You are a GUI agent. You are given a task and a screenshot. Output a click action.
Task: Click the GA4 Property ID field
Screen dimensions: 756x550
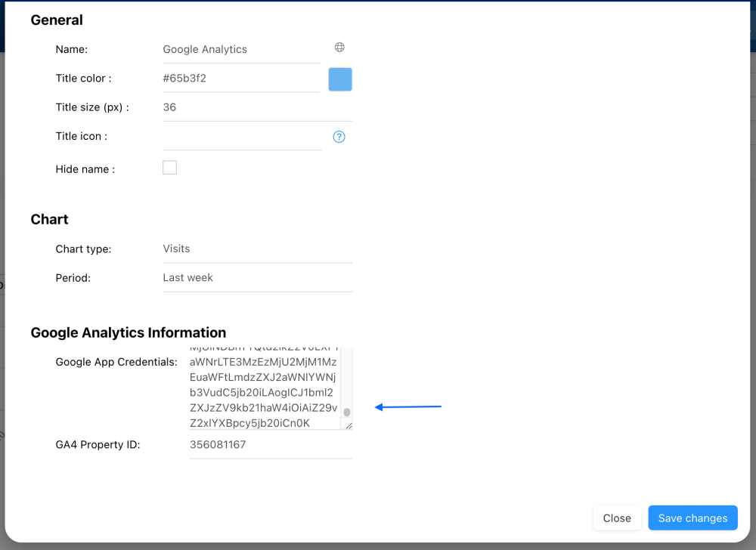tap(271, 445)
